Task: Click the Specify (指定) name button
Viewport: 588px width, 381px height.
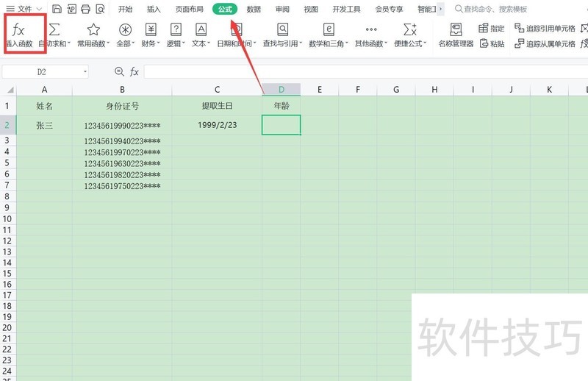Action: [492, 28]
